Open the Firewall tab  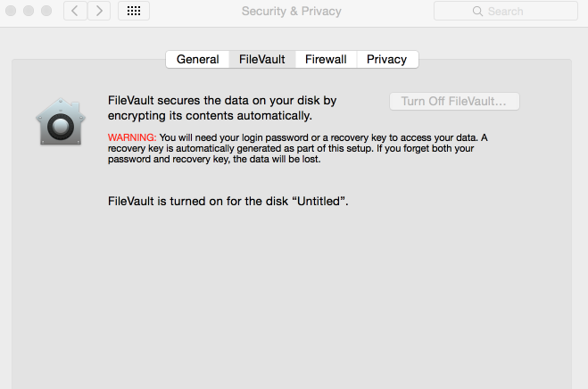(x=326, y=59)
